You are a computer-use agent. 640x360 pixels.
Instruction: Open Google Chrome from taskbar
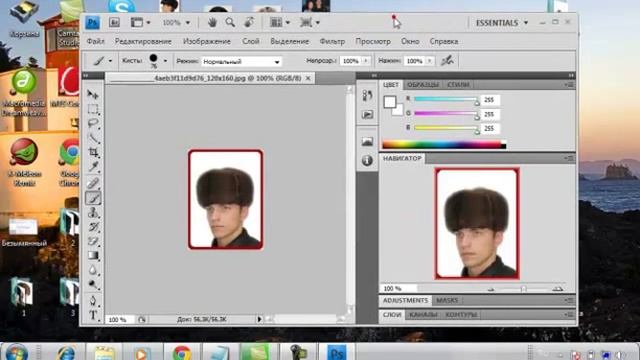tap(182, 352)
